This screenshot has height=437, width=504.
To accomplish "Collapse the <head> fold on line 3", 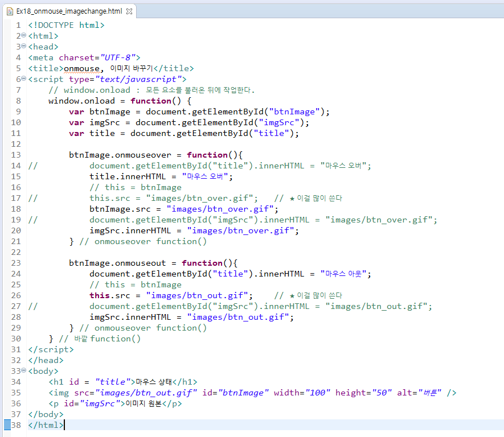I will coord(23,46).
